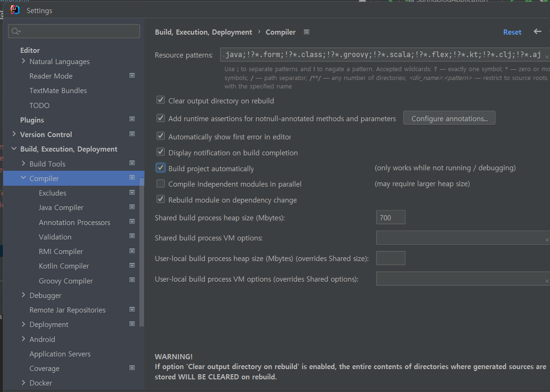Viewport: 550px width, 392px height.
Task: Click the Reset link
Action: coord(512,32)
